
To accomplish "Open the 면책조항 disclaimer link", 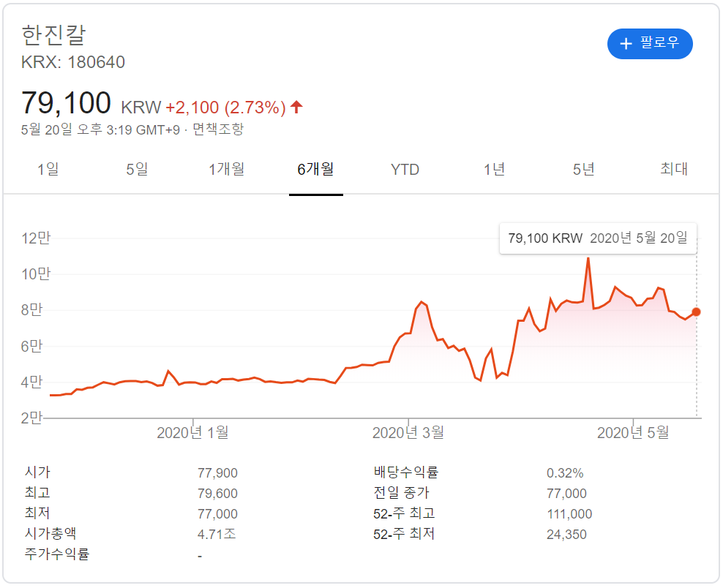I will pos(217,129).
